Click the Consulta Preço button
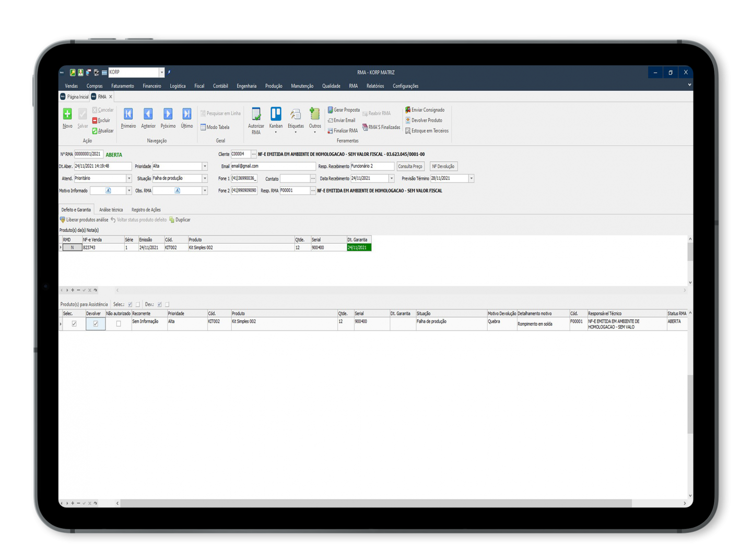The width and height of the screenshot is (752, 560). pyautogui.click(x=410, y=166)
